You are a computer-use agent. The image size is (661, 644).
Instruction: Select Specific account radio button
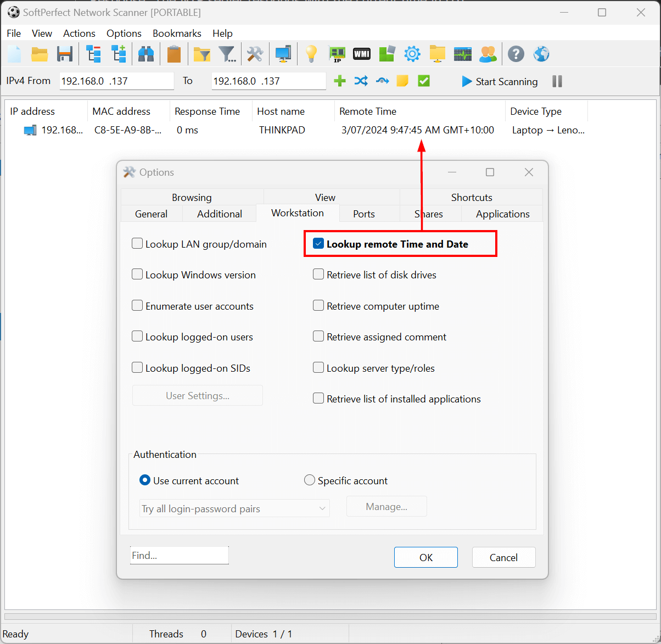pos(310,480)
